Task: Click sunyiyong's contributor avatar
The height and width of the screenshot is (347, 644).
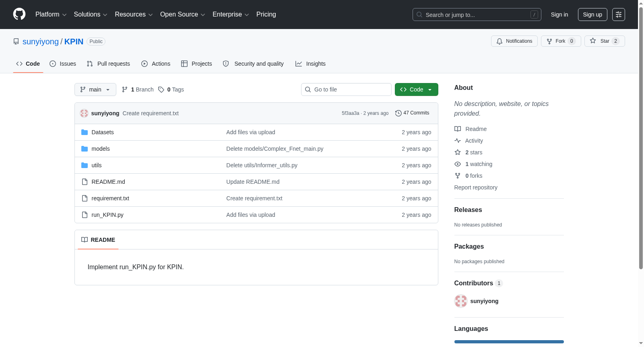Action: tap(460, 301)
